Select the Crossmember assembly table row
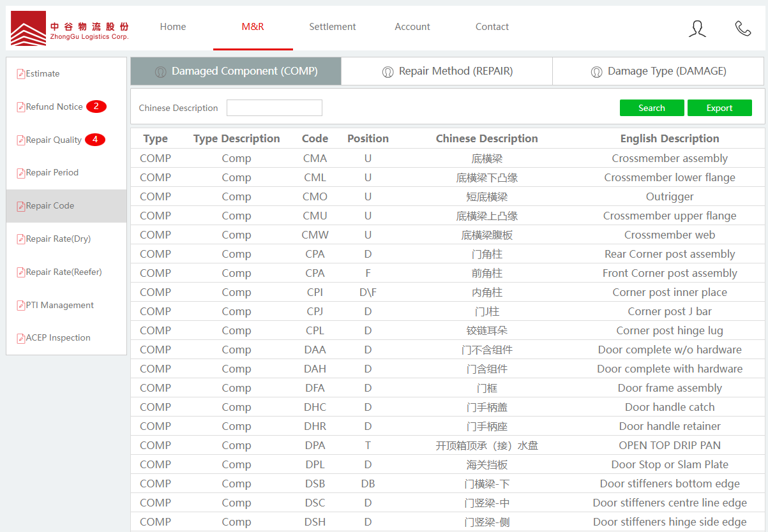Screen dimensions: 768x532 point(447,158)
